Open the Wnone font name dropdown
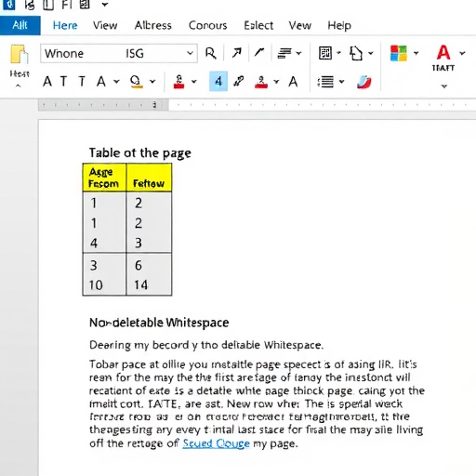This screenshot has height=476, width=476. 119,54
